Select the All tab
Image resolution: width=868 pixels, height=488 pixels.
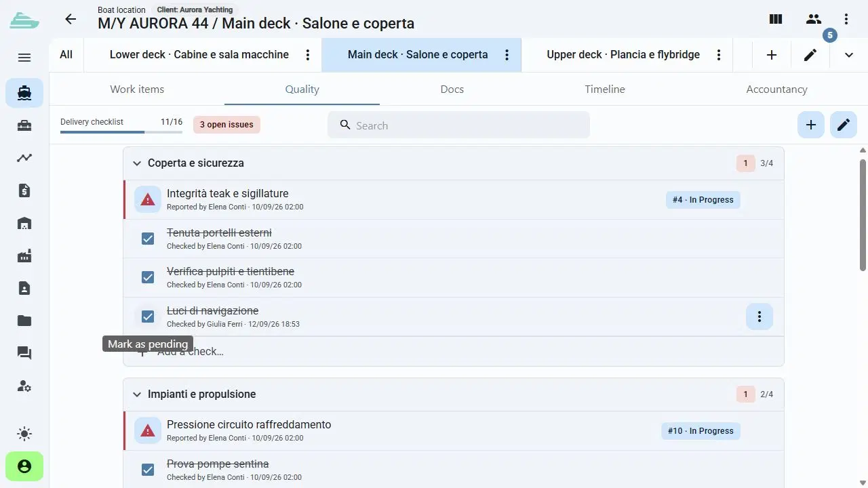[66, 55]
